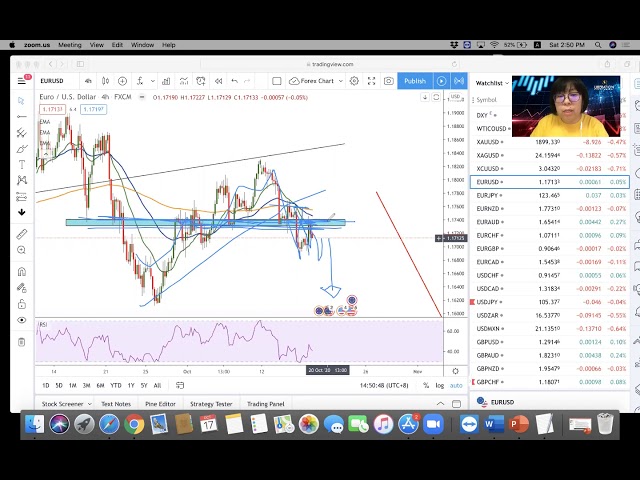The width and height of the screenshot is (640, 480).
Task: Toggle log scale on price axis
Action: [x=439, y=385]
